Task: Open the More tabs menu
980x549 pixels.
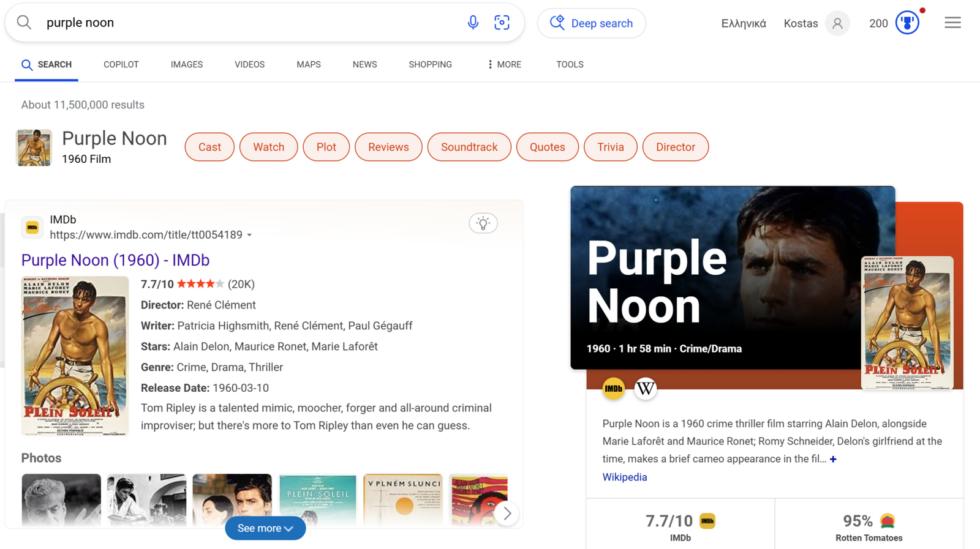Action: pos(504,64)
